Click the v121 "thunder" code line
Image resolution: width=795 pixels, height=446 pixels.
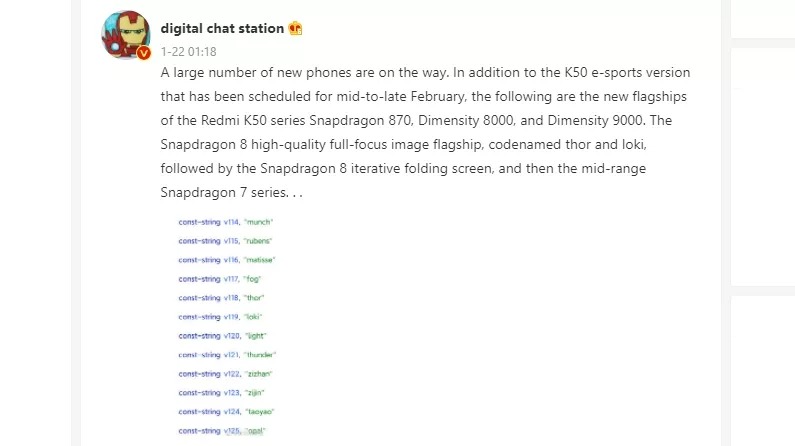227,354
